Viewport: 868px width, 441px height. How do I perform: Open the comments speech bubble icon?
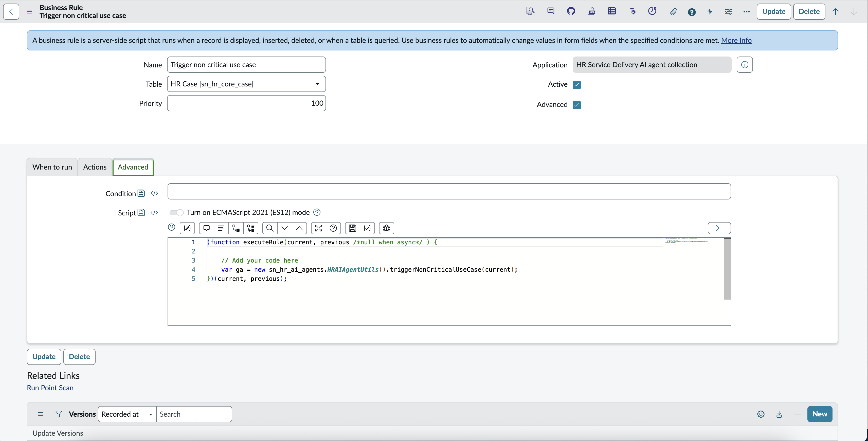click(x=551, y=11)
